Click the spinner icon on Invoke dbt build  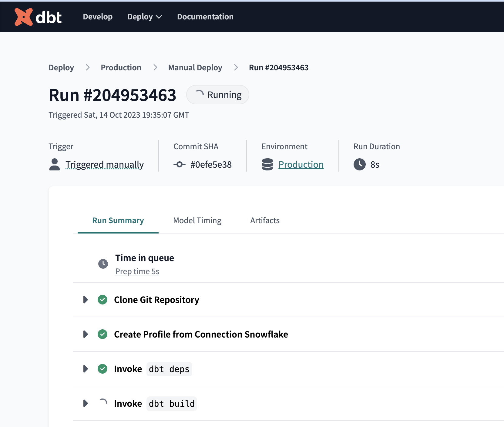[x=103, y=403]
